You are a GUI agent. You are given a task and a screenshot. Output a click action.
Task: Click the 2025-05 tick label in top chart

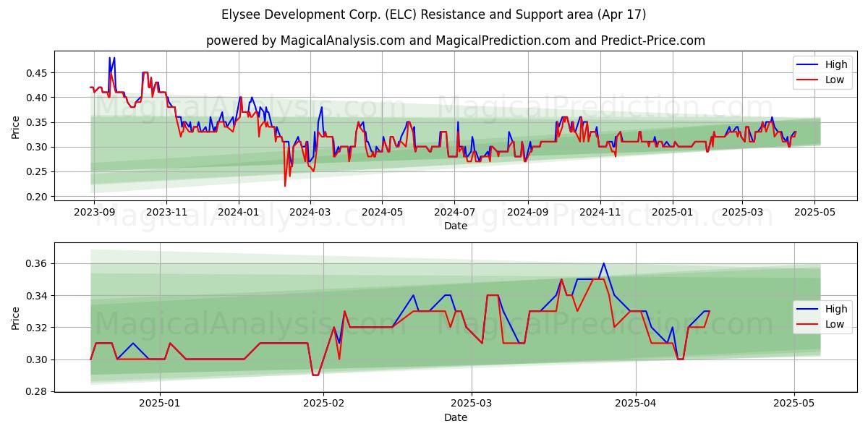814,212
